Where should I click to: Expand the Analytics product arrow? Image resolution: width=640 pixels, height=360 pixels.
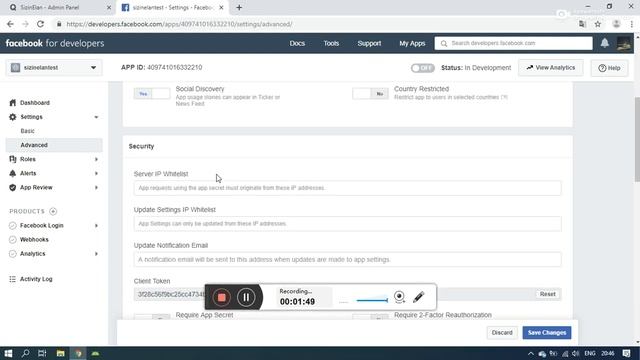tap(96, 254)
